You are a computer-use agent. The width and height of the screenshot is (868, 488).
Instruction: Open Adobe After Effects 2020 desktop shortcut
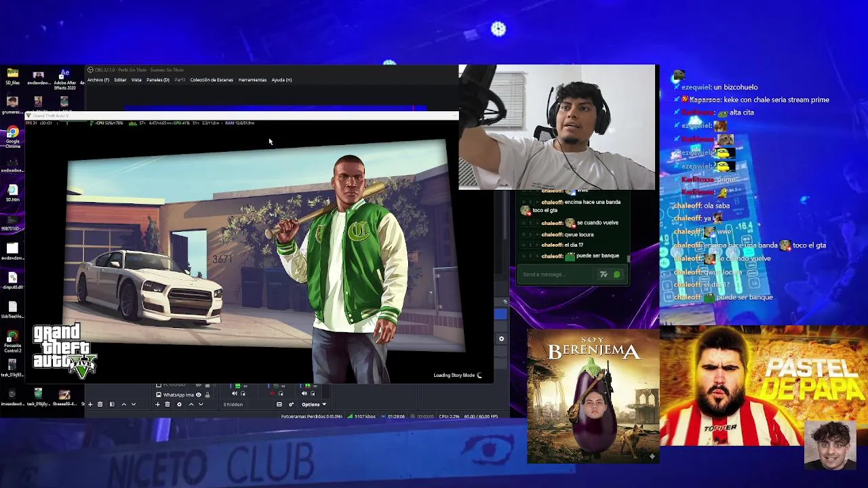pyautogui.click(x=64, y=79)
